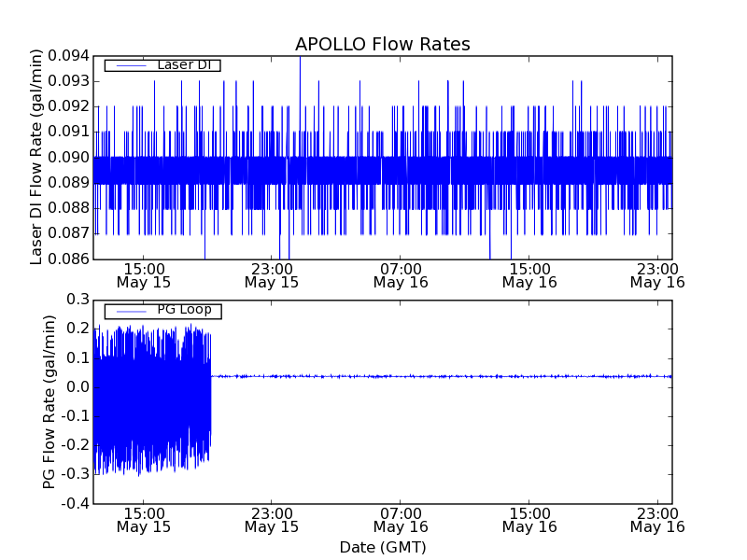Click the tallest spike reaching 0.094 in top plot

tap(300, 60)
